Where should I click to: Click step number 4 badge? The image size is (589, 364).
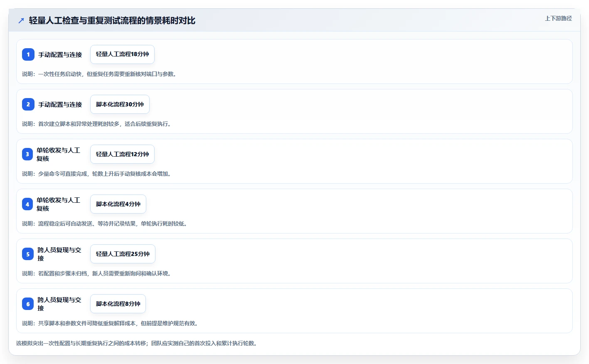[x=27, y=204]
